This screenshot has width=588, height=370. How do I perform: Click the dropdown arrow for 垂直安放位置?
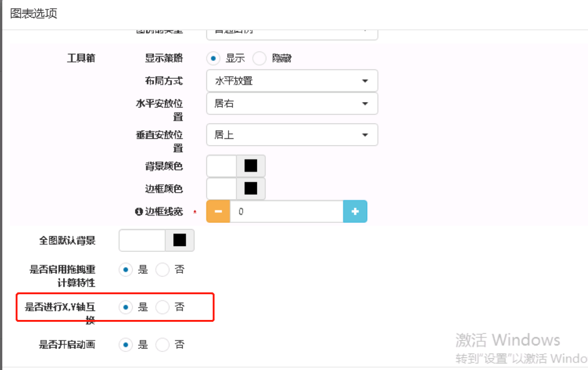coord(367,135)
